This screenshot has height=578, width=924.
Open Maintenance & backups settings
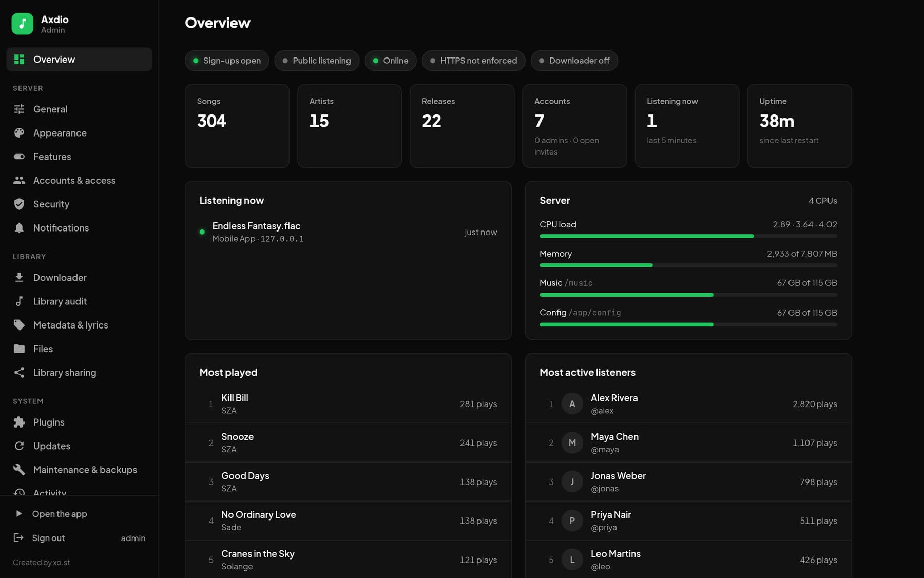pos(79,470)
